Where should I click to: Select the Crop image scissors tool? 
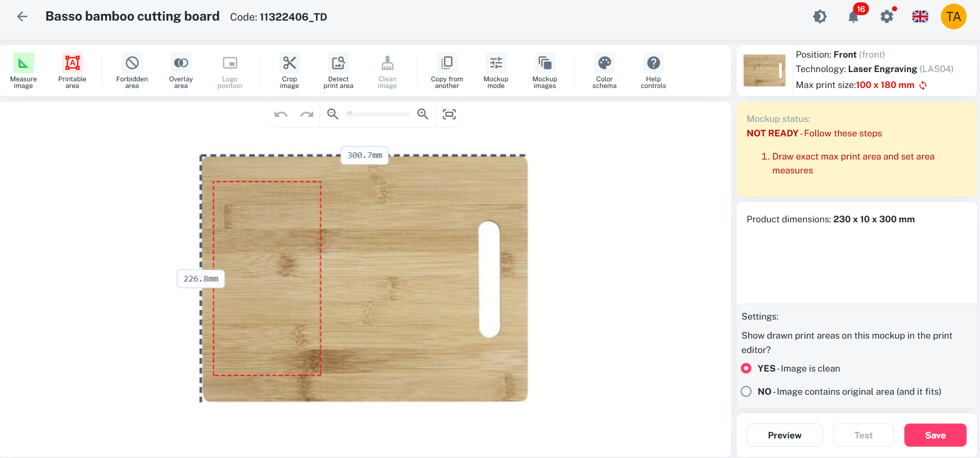point(289,71)
